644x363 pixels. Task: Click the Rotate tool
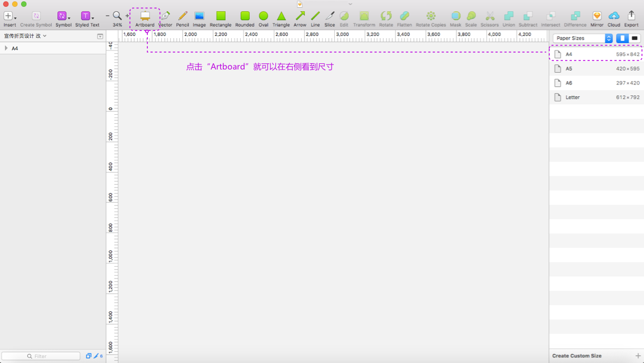[386, 18]
